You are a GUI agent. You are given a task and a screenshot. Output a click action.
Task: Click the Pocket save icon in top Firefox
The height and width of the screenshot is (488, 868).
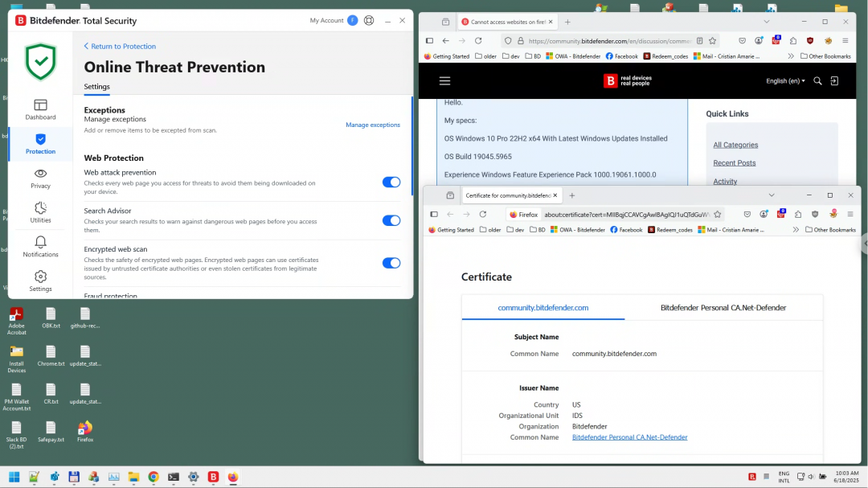pyautogui.click(x=743, y=40)
